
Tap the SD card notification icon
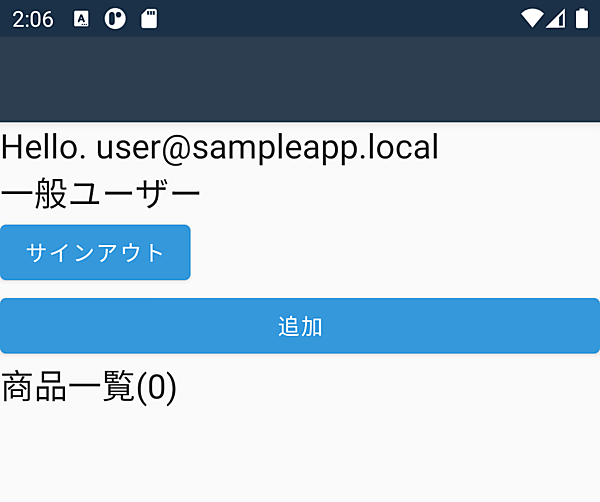[x=149, y=19]
